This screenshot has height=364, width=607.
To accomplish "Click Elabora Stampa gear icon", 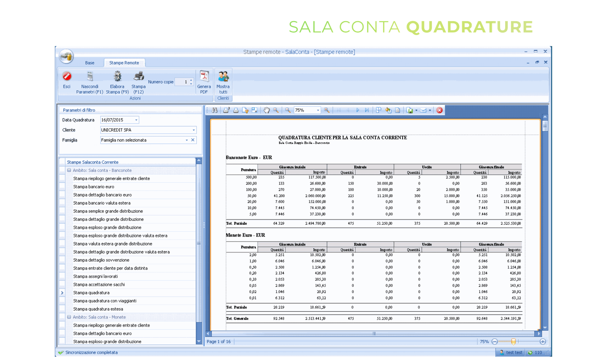I will pyautogui.click(x=117, y=77).
